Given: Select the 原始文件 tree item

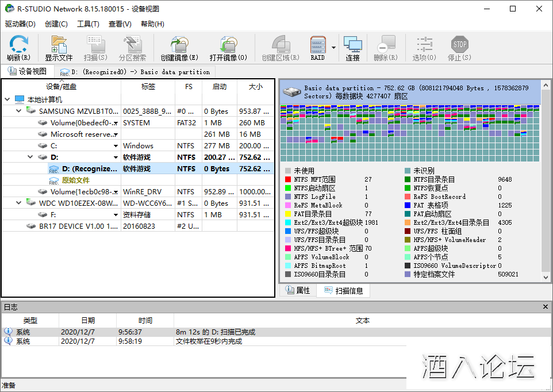Looking at the screenshot, I should tap(76, 180).
